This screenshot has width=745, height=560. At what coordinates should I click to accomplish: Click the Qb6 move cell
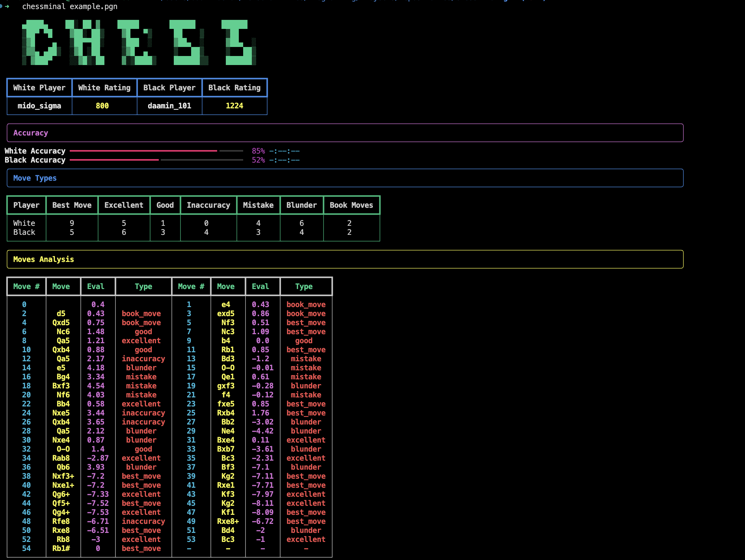[x=63, y=467]
